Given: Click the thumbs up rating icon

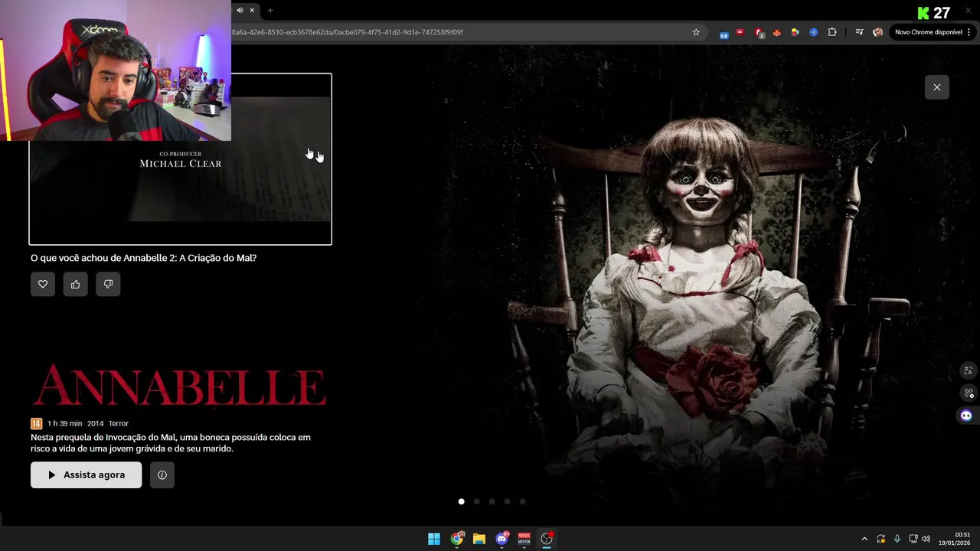Looking at the screenshot, I should point(75,284).
